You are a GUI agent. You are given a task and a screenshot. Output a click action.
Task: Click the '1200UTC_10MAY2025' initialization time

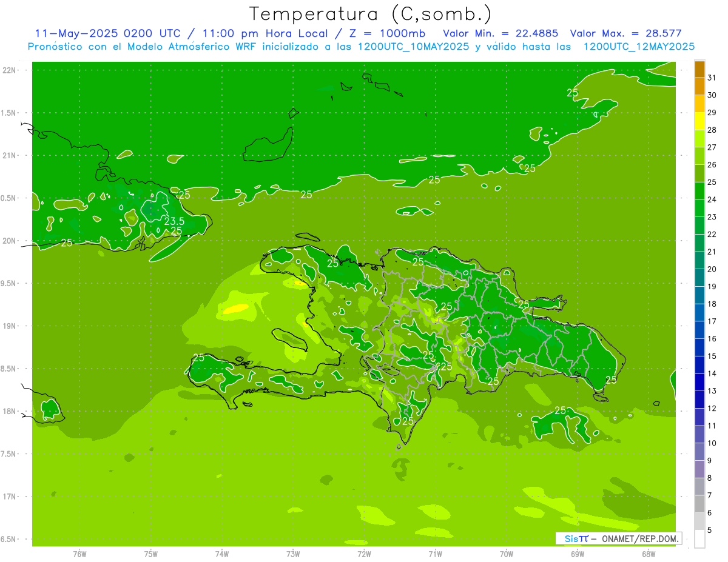[413, 47]
